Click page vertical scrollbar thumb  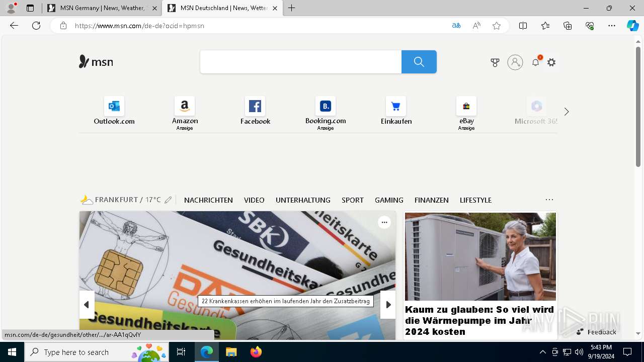(638, 107)
